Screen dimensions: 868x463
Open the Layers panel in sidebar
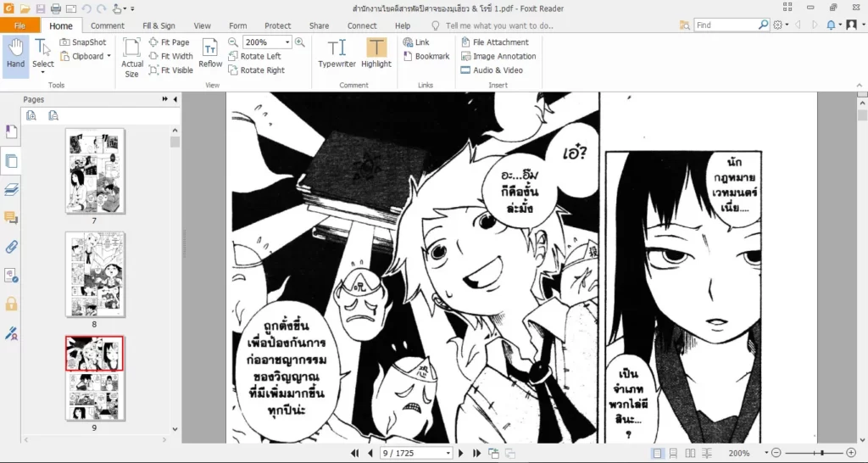(x=11, y=189)
